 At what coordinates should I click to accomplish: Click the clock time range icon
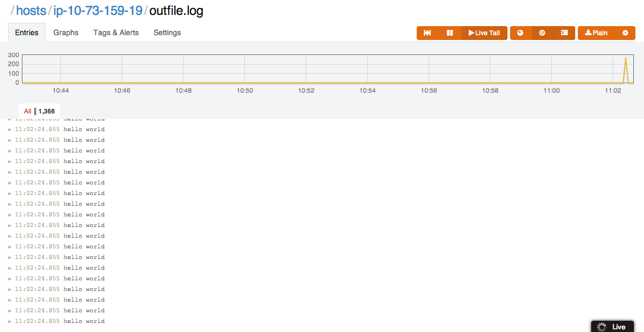[542, 33]
